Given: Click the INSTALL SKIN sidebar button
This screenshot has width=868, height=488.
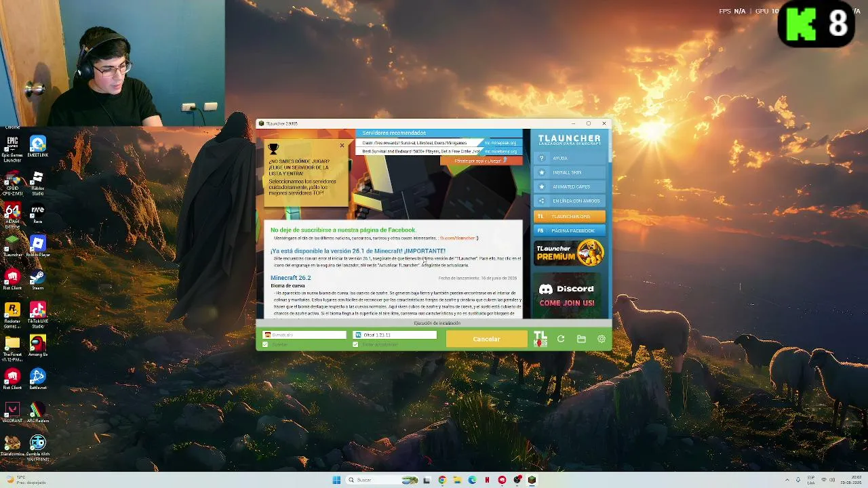Looking at the screenshot, I should [570, 172].
